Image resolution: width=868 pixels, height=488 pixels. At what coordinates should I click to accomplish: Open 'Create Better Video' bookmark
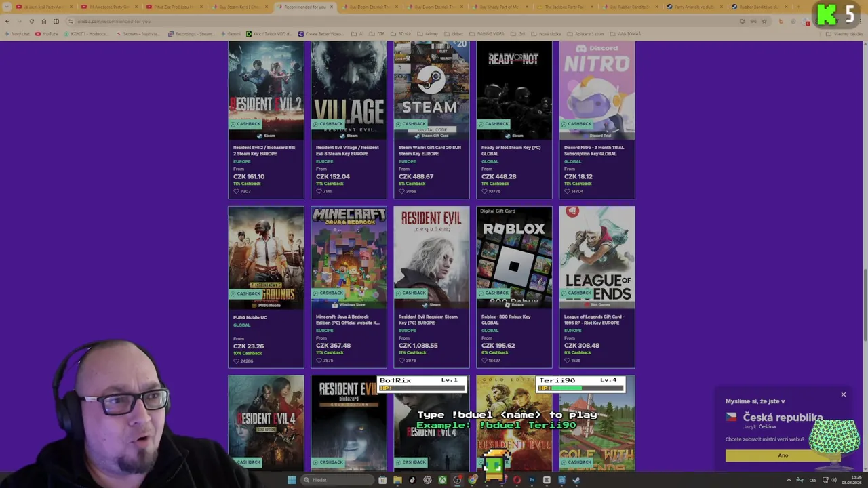321,33
